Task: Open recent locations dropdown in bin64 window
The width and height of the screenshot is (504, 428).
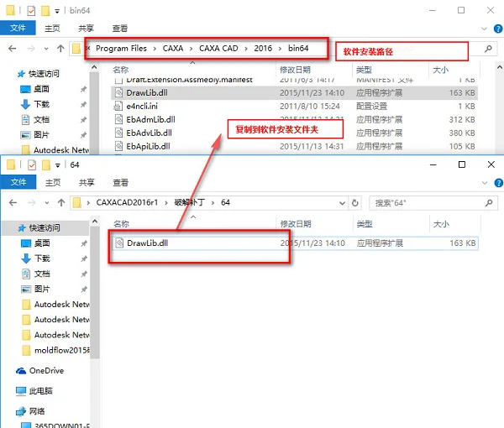Action: (46, 49)
